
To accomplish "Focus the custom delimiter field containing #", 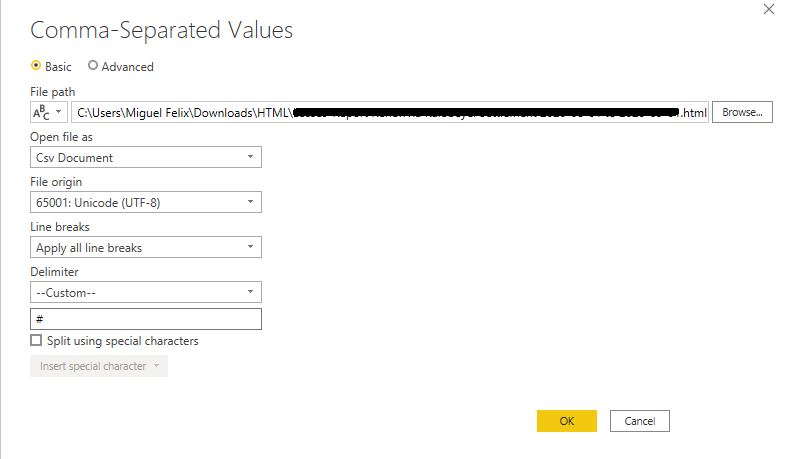I will click(x=146, y=319).
